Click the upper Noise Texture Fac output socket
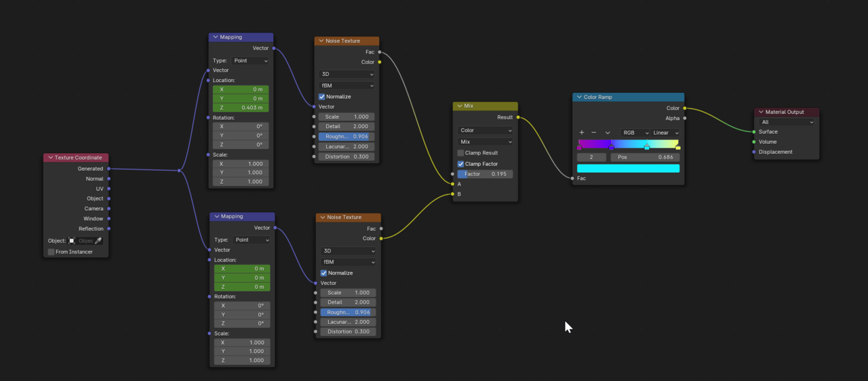This screenshot has height=381, width=868. tap(379, 52)
